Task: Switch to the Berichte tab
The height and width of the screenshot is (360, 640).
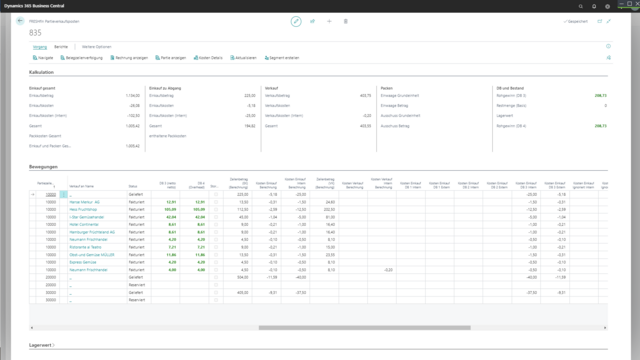Action: 61,47
